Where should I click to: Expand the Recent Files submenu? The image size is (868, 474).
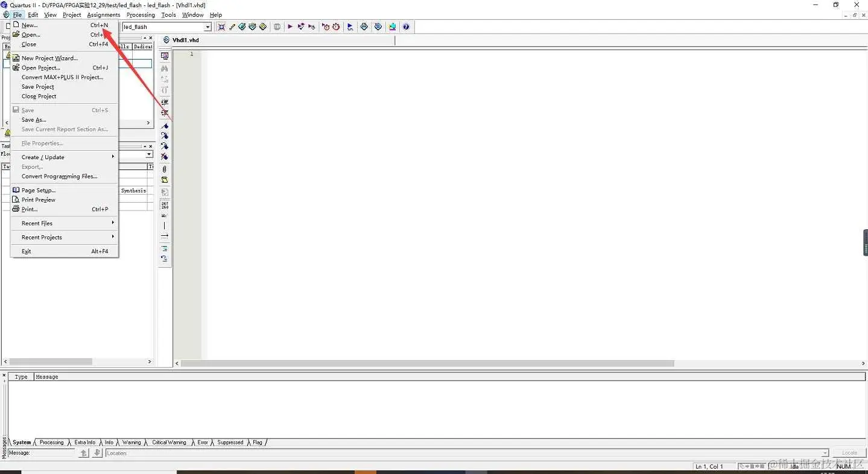pyautogui.click(x=65, y=223)
